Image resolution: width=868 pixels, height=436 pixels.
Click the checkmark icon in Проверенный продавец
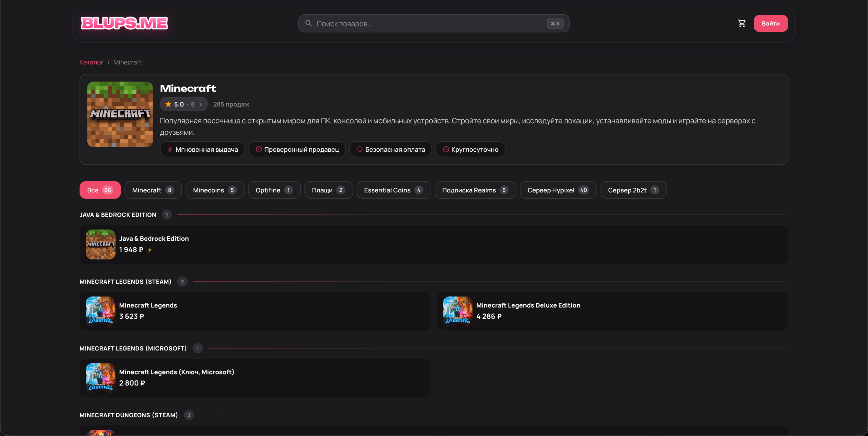259,149
